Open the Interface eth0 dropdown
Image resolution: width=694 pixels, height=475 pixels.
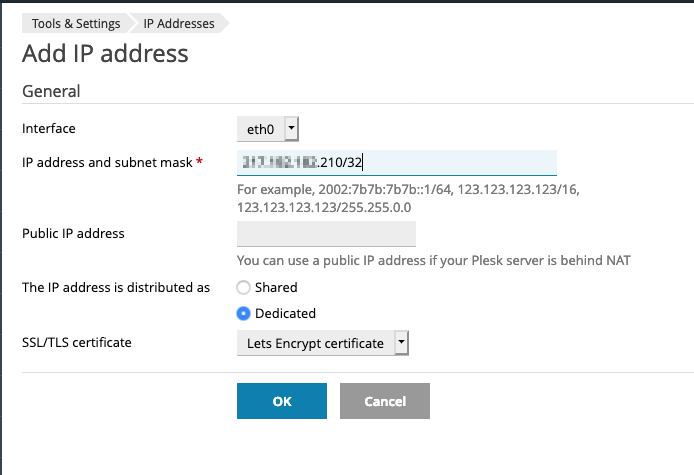[x=268, y=128]
